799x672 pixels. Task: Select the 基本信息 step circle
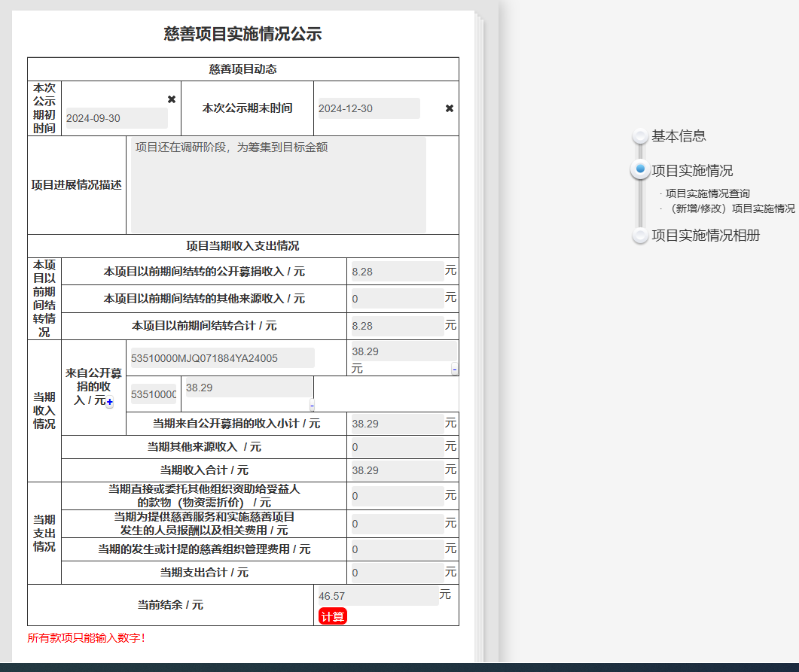(x=640, y=136)
